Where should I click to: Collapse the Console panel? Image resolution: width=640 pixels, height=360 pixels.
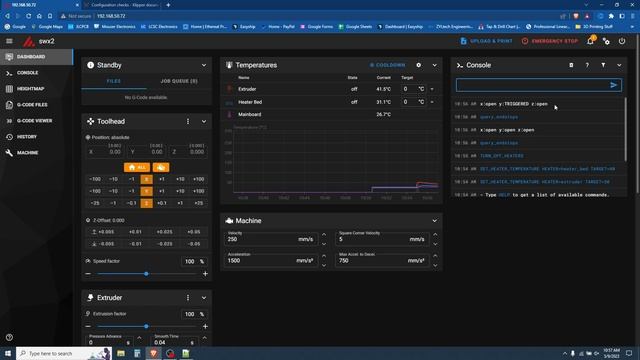coord(619,65)
